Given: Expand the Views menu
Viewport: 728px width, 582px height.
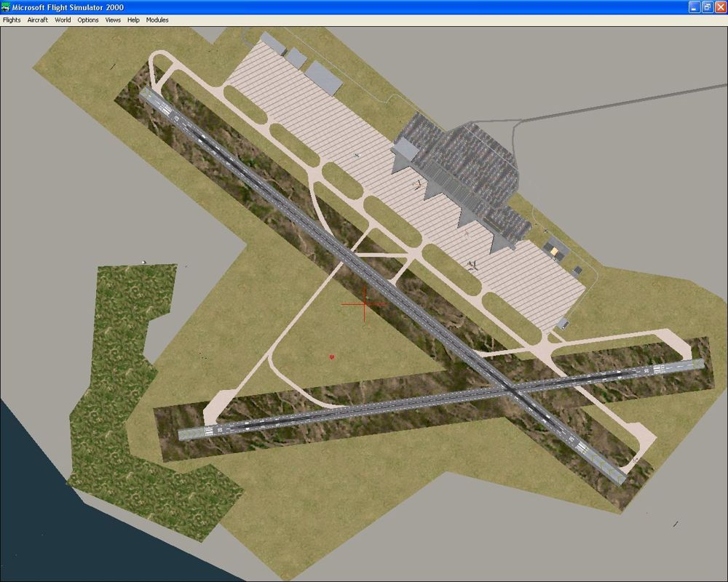Looking at the screenshot, I should pos(113,20).
